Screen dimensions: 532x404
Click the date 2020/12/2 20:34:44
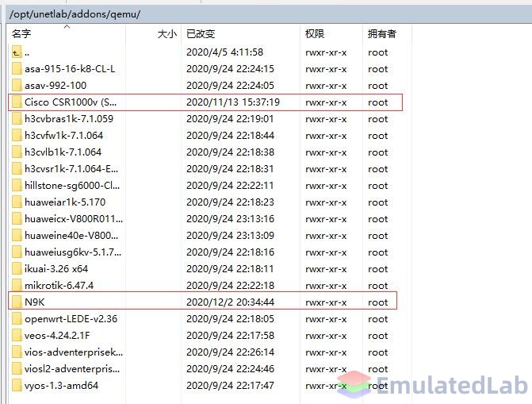pos(230,302)
